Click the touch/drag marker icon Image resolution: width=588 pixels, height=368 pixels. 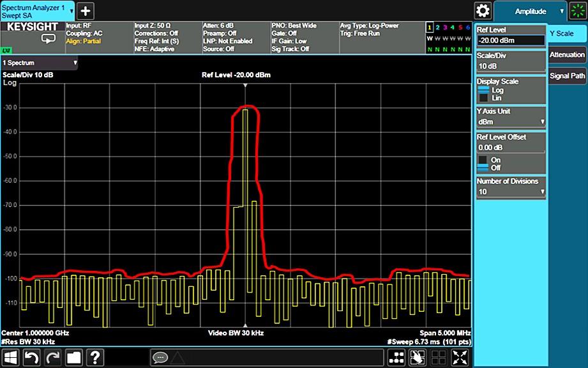pos(417,358)
